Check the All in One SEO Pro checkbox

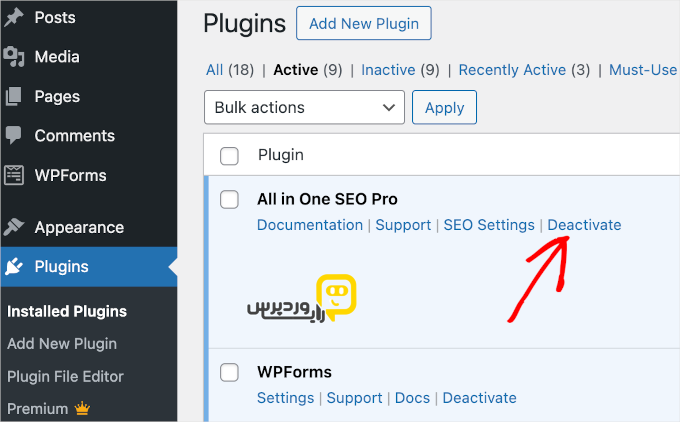(230, 199)
